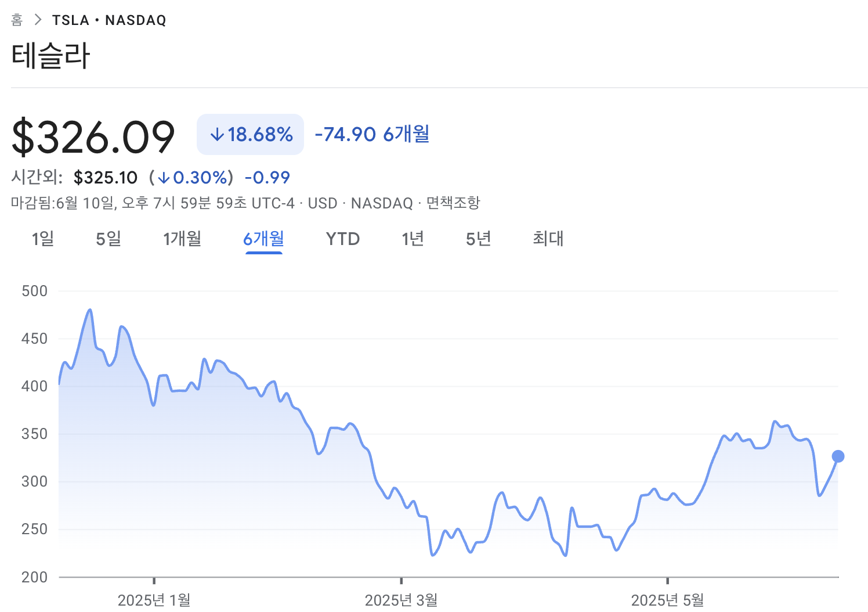Select the active 6개월 tab

point(263,239)
